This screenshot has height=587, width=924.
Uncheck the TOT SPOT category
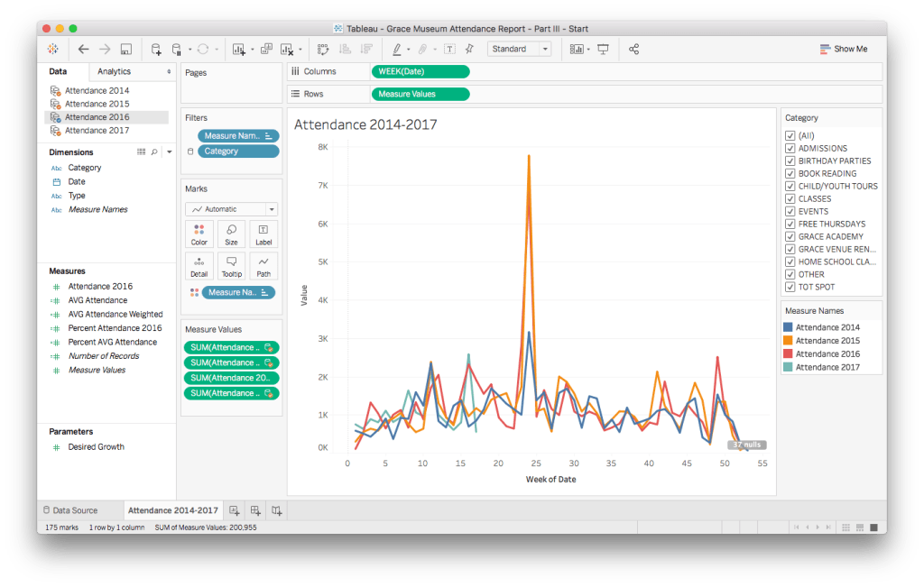click(x=790, y=287)
